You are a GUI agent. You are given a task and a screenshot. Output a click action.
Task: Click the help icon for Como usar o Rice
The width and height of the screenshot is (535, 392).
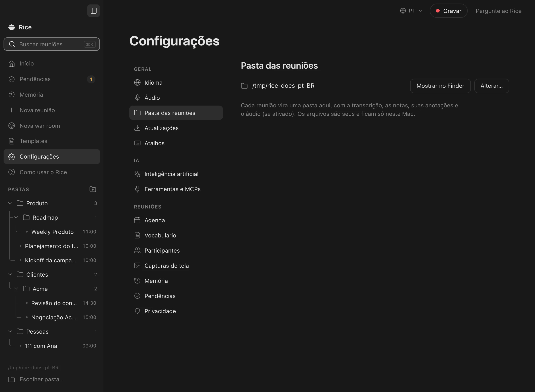point(12,172)
